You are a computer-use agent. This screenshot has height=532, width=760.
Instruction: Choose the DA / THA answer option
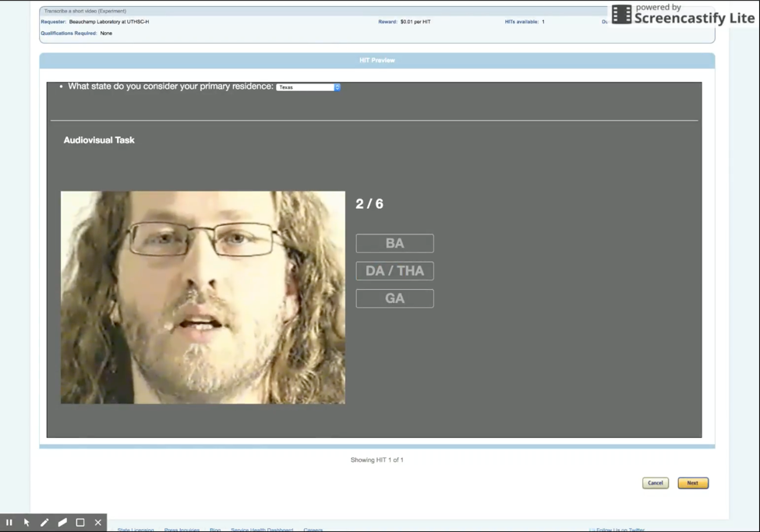coord(394,271)
